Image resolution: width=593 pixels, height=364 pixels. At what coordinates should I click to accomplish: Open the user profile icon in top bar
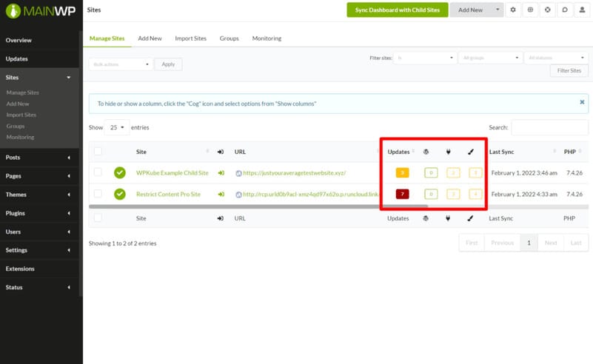(583, 10)
